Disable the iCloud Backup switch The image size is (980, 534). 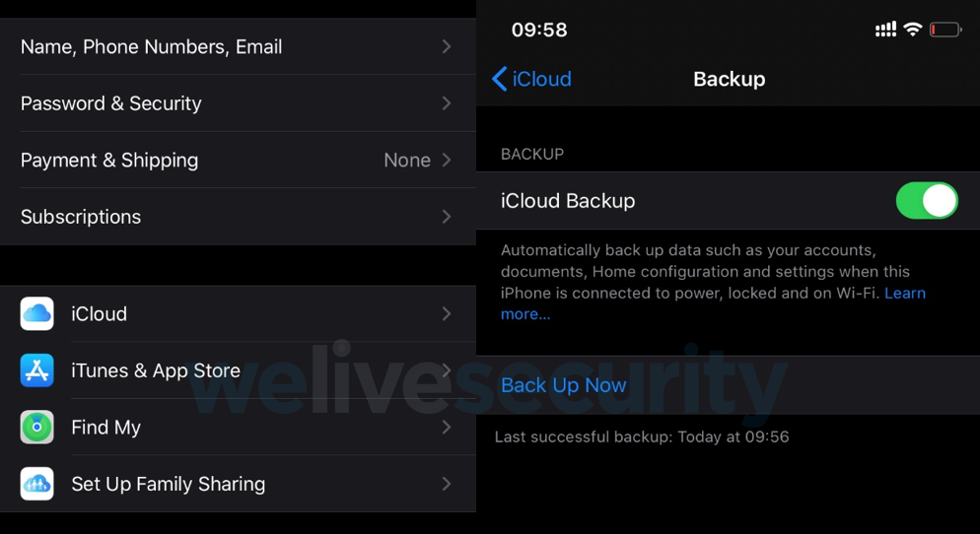point(926,201)
